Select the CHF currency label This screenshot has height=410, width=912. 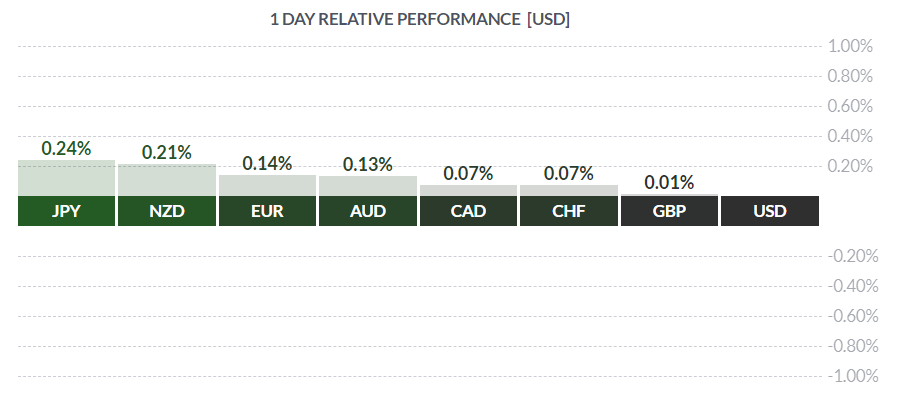click(569, 211)
